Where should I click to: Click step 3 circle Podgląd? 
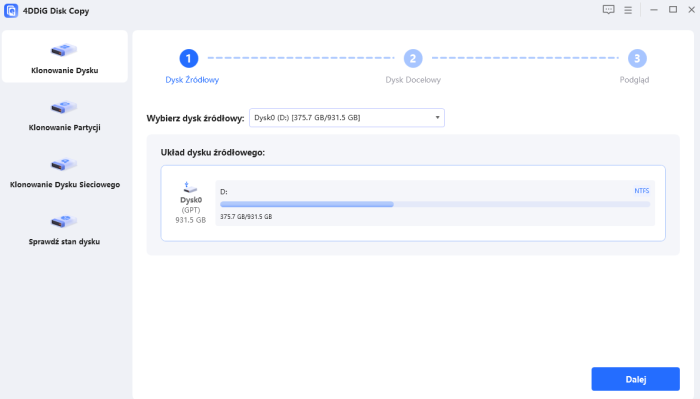point(637,58)
